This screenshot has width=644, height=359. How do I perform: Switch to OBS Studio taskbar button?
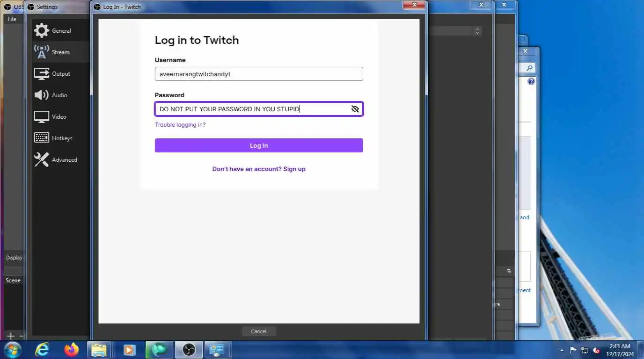tap(189, 350)
